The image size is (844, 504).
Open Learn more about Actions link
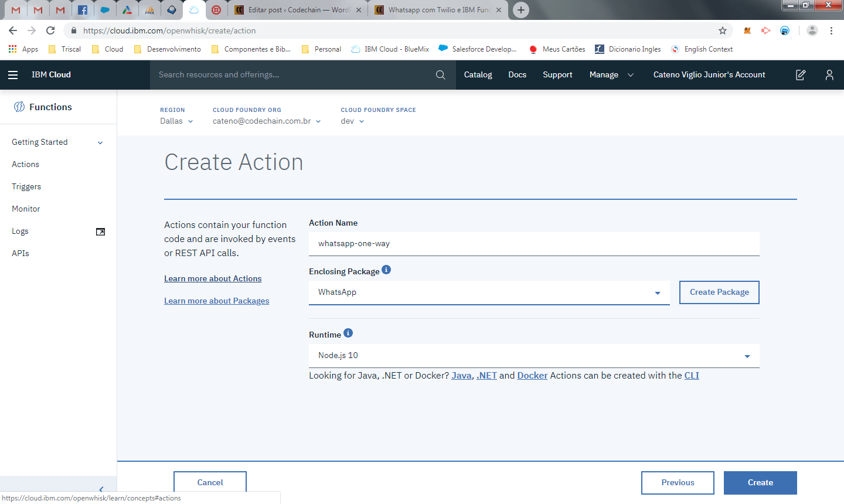213,278
